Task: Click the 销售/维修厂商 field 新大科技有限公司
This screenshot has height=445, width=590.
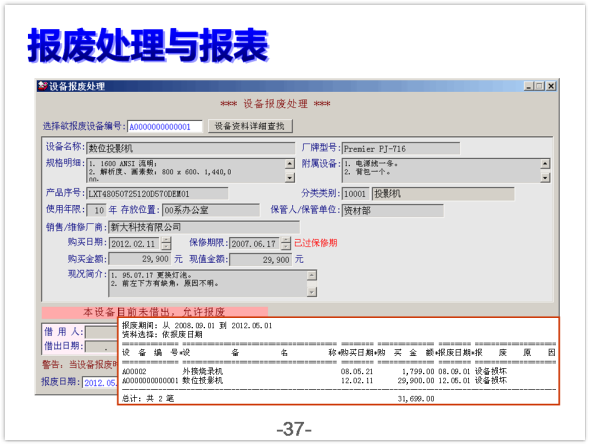Action: coord(204,227)
